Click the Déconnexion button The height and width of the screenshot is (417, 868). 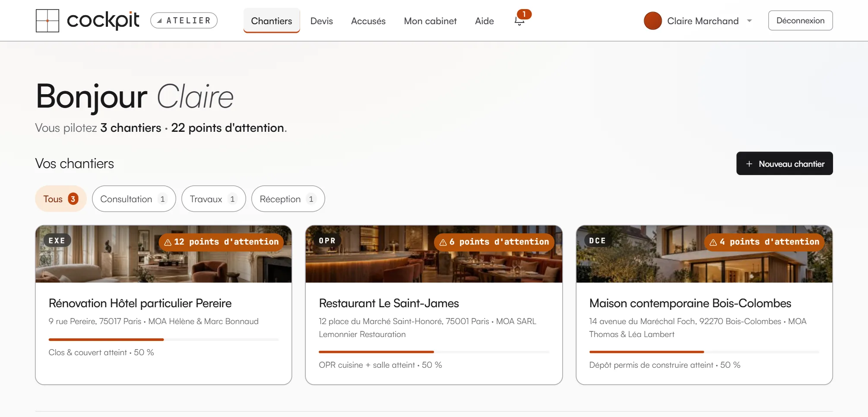point(800,20)
